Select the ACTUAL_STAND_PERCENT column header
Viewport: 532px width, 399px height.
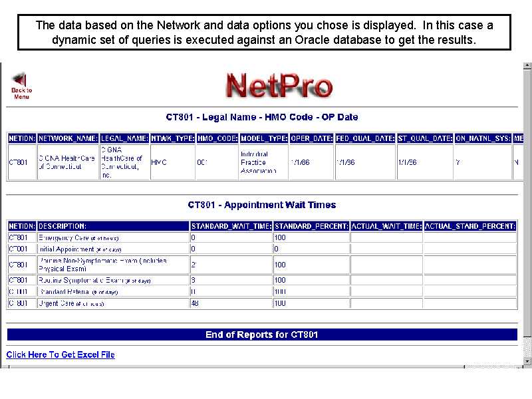point(470,226)
